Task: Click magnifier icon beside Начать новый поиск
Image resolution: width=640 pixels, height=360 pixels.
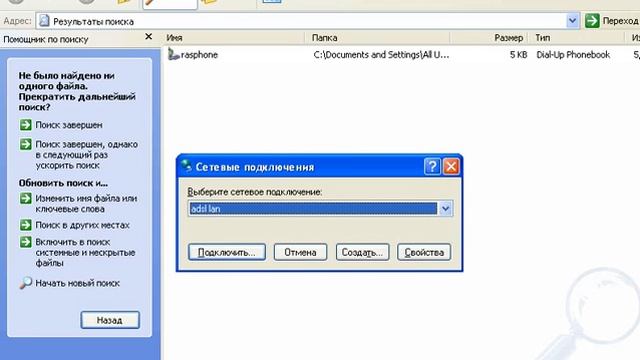Action: pyautogui.click(x=26, y=283)
